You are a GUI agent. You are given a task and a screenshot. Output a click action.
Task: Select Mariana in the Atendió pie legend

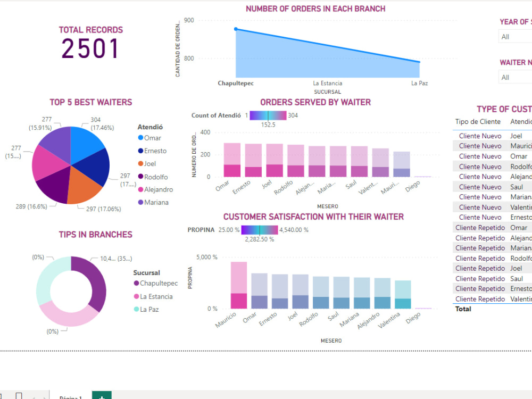pyautogui.click(x=153, y=202)
